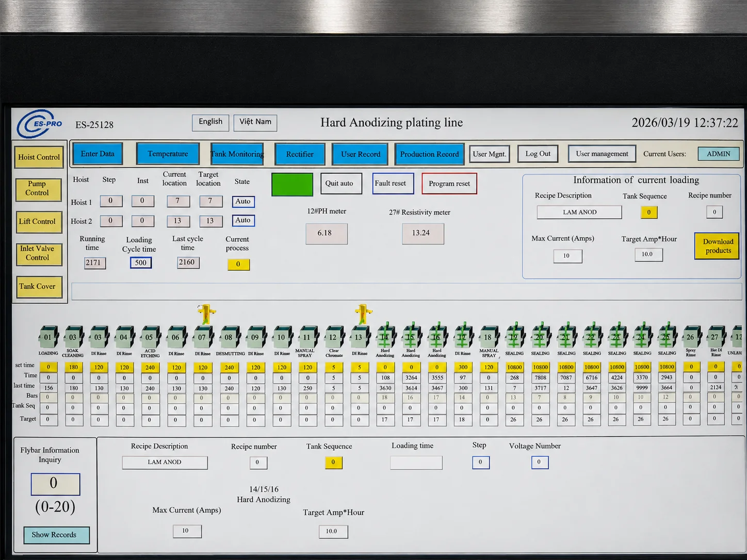
Task: Toggle Hoist 1 Auto state
Action: click(x=243, y=202)
